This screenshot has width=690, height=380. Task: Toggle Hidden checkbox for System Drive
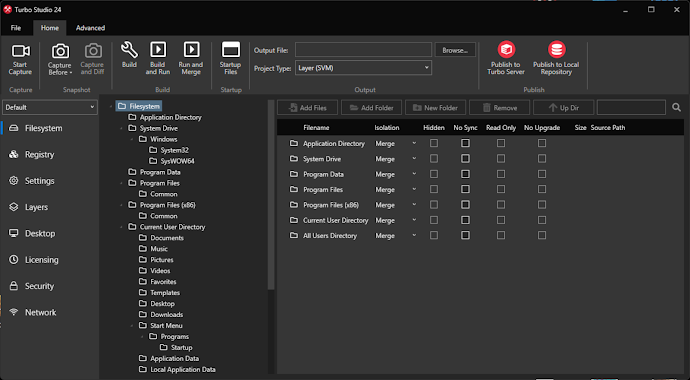(434, 159)
